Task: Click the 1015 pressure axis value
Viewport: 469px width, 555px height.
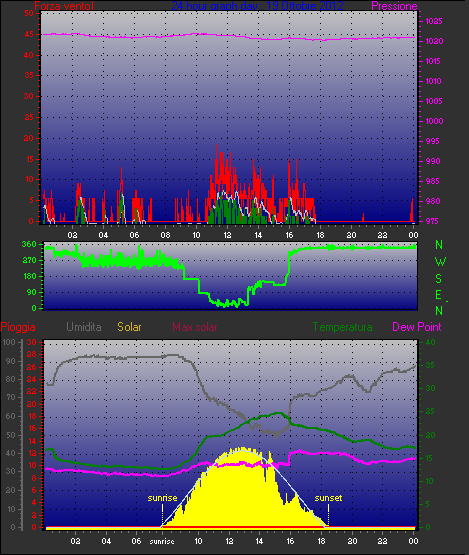Action: [x=434, y=61]
